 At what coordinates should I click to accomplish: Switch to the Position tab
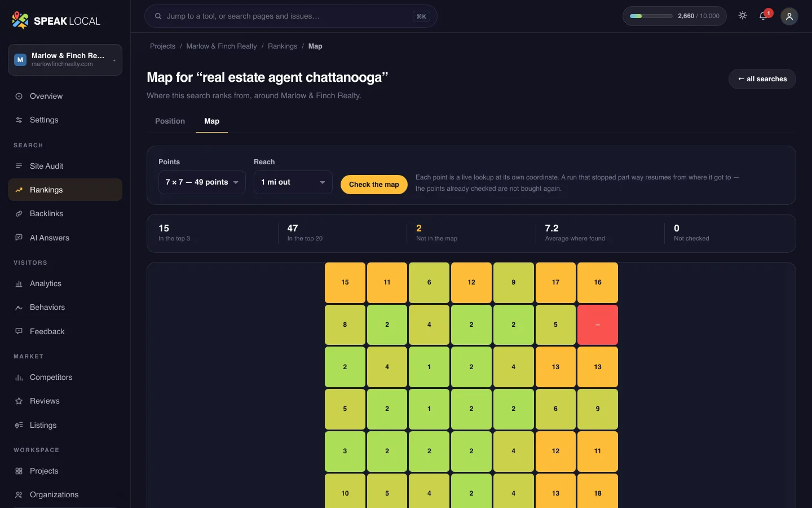(x=170, y=121)
